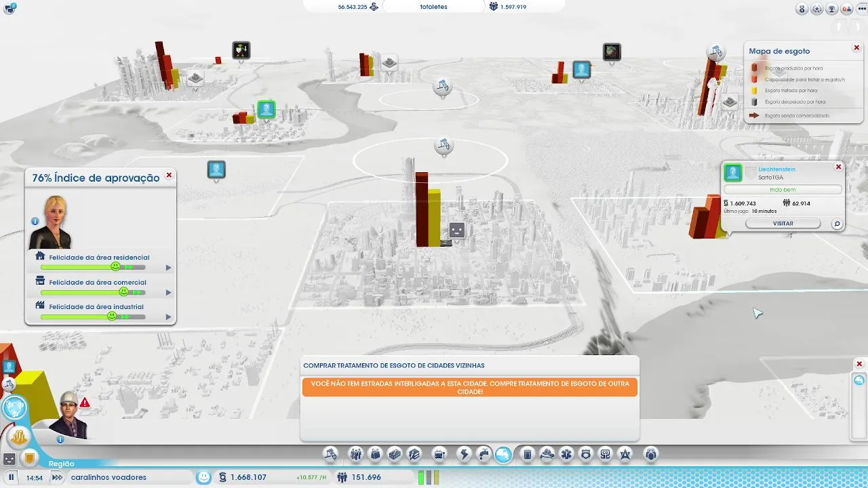Screen dimensions: 868x488
Task: Select the highlighted green player city marker
Action: click(267, 109)
